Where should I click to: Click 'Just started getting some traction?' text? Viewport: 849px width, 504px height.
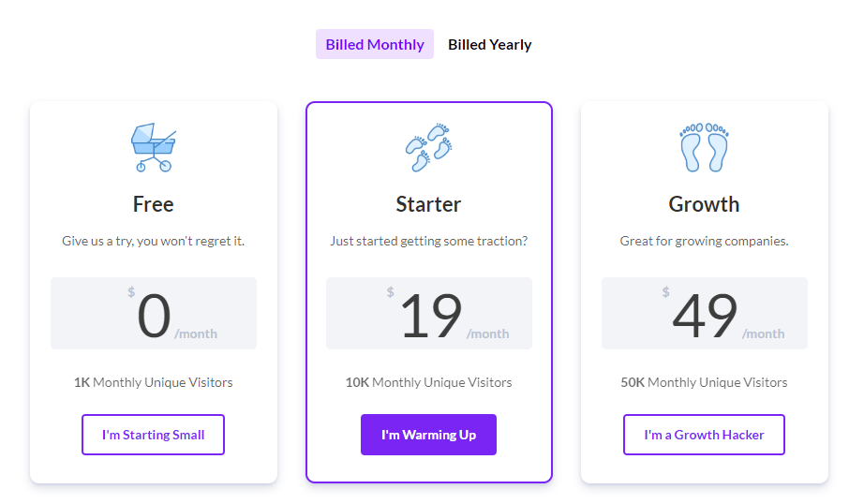[x=429, y=241]
